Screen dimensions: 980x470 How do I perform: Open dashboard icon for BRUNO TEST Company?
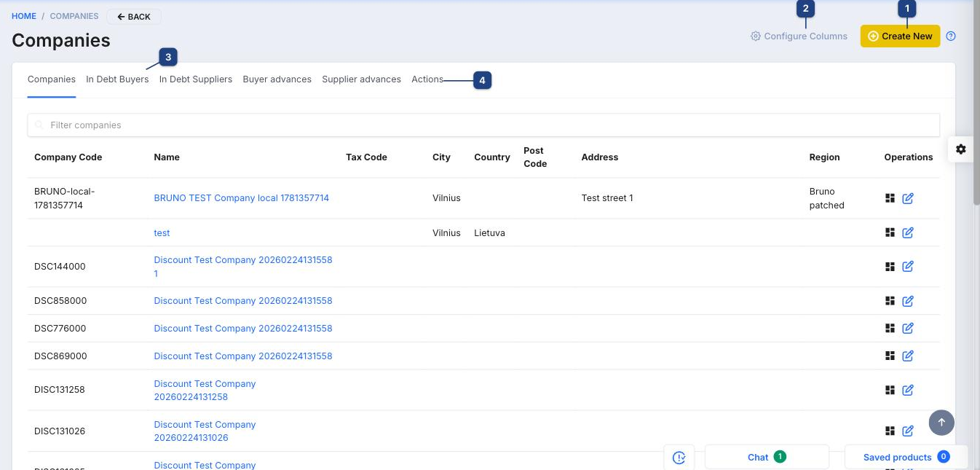point(890,198)
